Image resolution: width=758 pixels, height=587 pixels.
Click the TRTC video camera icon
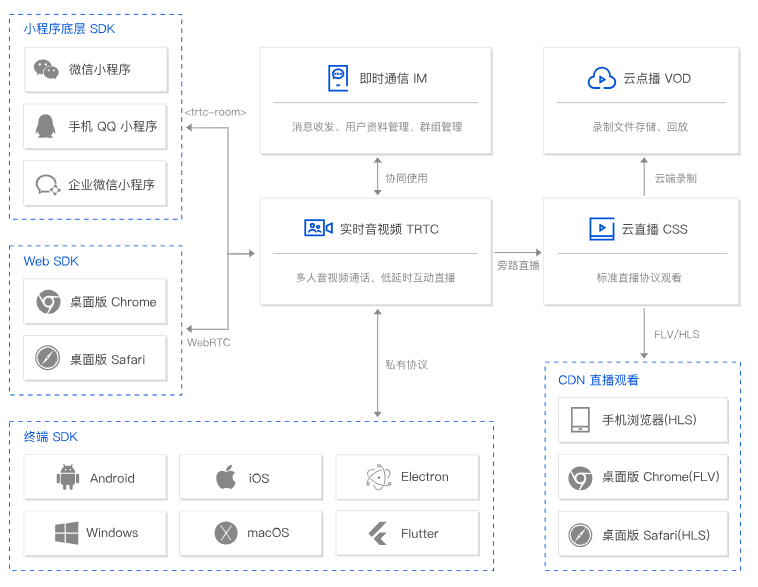click(319, 228)
